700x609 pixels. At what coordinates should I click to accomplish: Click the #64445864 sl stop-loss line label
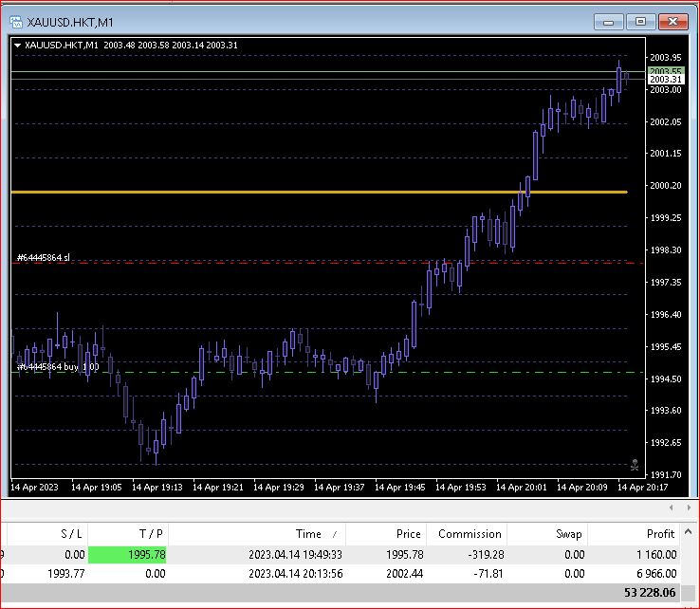44,258
